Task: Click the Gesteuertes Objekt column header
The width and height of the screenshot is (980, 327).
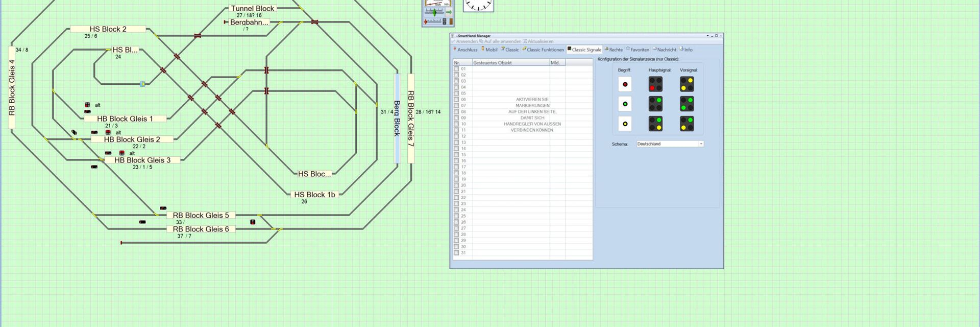Action: (510, 63)
